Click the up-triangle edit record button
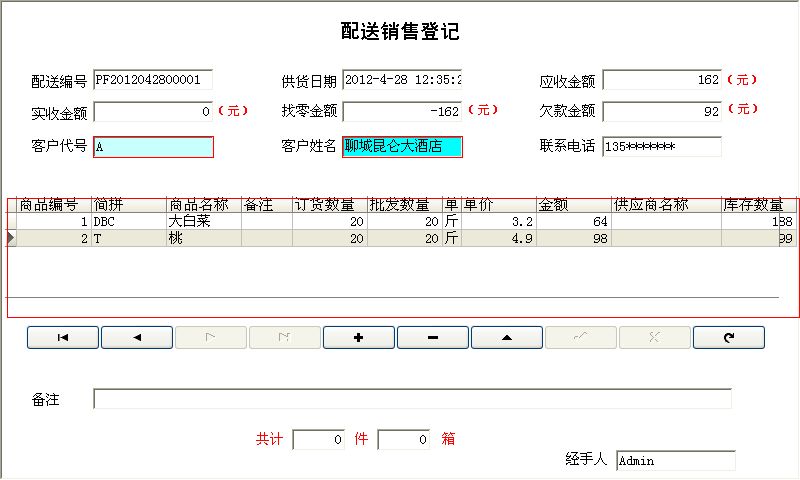The image size is (800, 480). click(507, 338)
